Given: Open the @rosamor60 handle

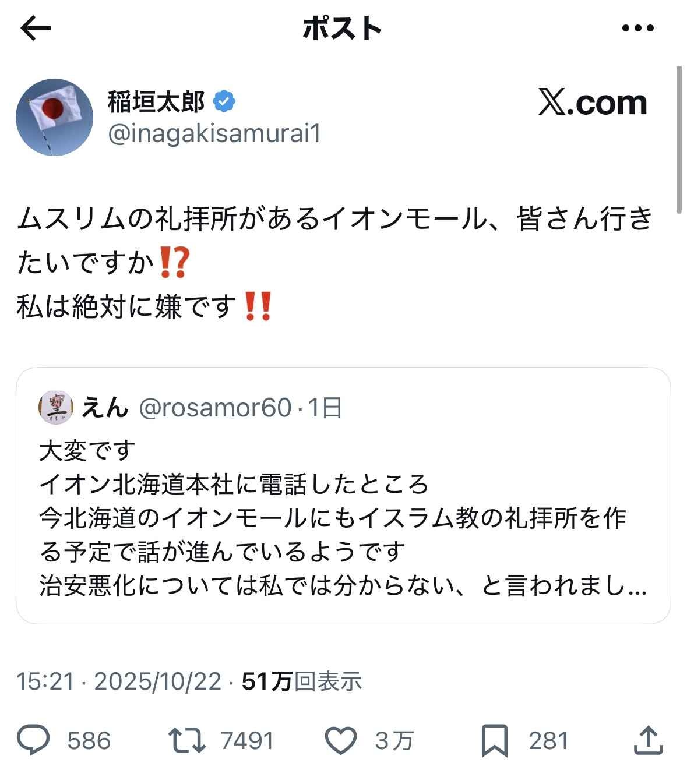Looking at the screenshot, I should (215, 408).
